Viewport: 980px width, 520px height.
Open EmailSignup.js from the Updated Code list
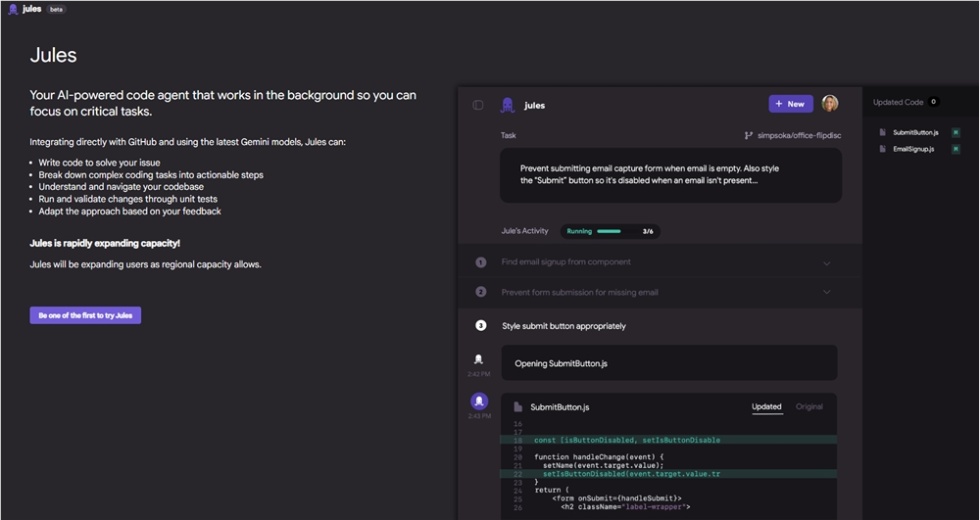pyautogui.click(x=913, y=149)
